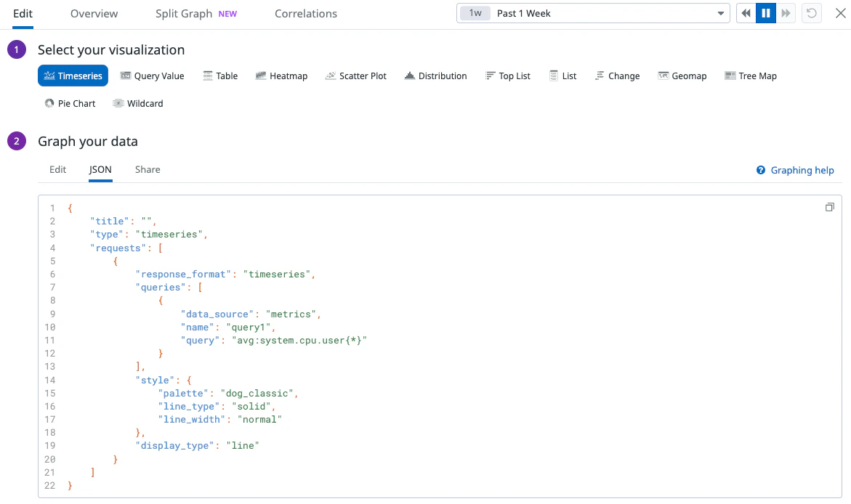This screenshot has height=504, width=851.
Task: Open the Edit top tab
Action: click(x=23, y=14)
